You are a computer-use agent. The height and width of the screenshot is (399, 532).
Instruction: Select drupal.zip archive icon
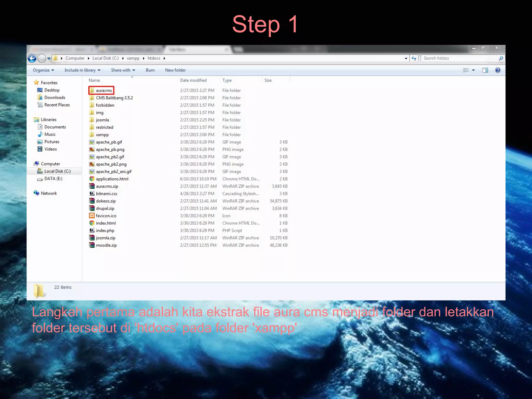pyautogui.click(x=92, y=208)
